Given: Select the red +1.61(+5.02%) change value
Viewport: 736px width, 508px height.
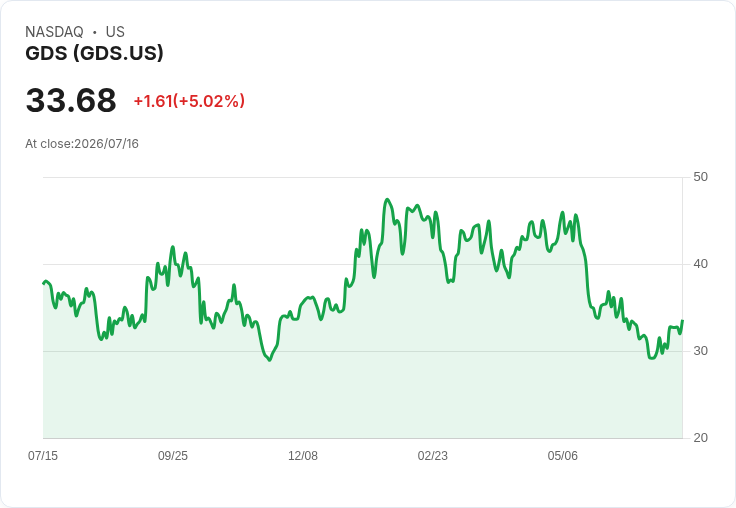Looking at the screenshot, I should tap(189, 101).
